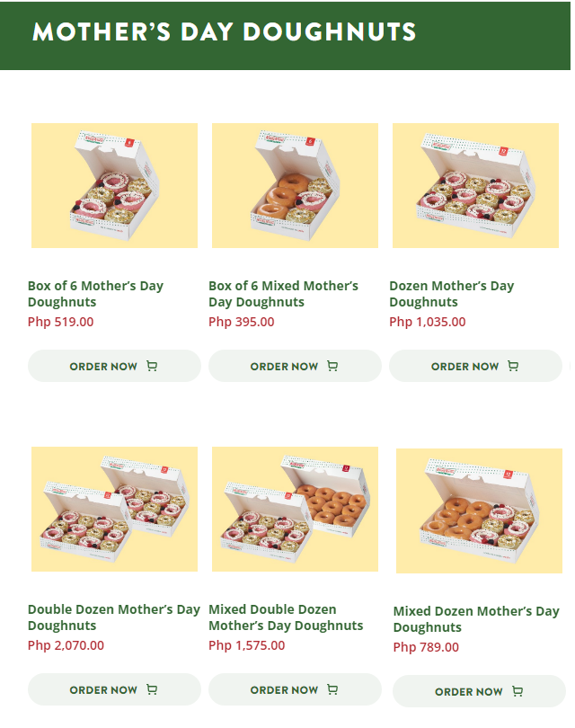This screenshot has width=575, height=728.
Task: Click cart icon for Double Dozen Mother's Day
Action: coord(152,689)
